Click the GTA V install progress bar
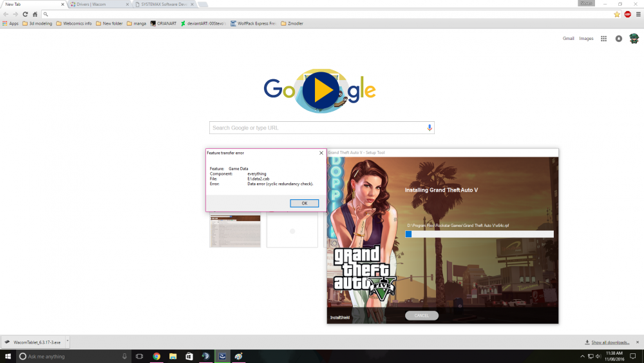 (x=479, y=234)
